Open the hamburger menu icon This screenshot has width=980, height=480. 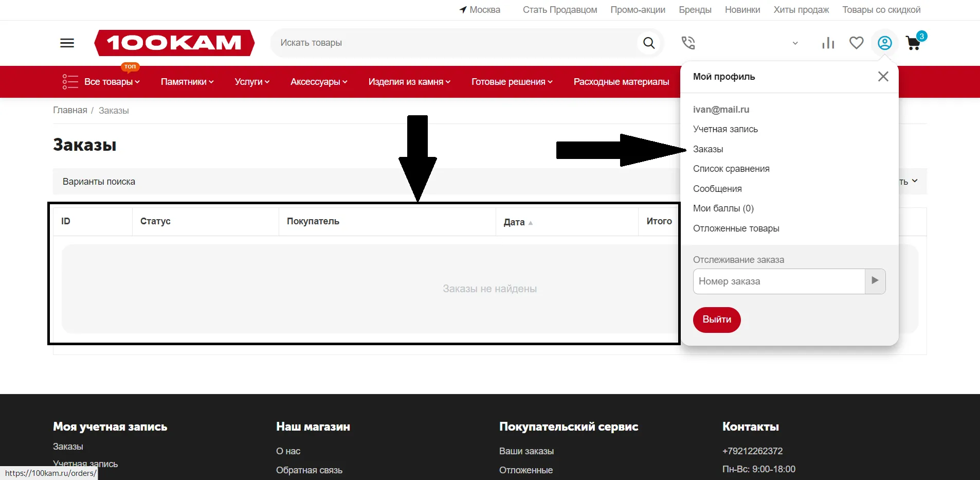[67, 43]
